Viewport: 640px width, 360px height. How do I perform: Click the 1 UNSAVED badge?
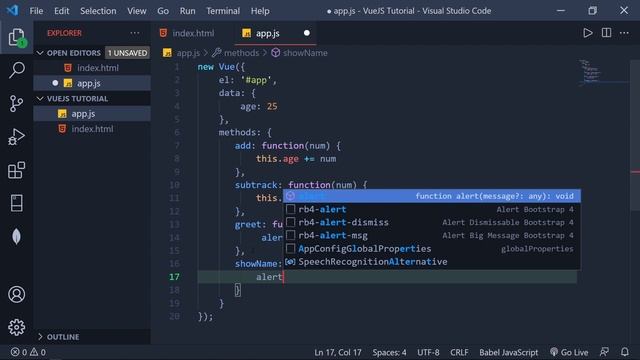tap(127, 53)
